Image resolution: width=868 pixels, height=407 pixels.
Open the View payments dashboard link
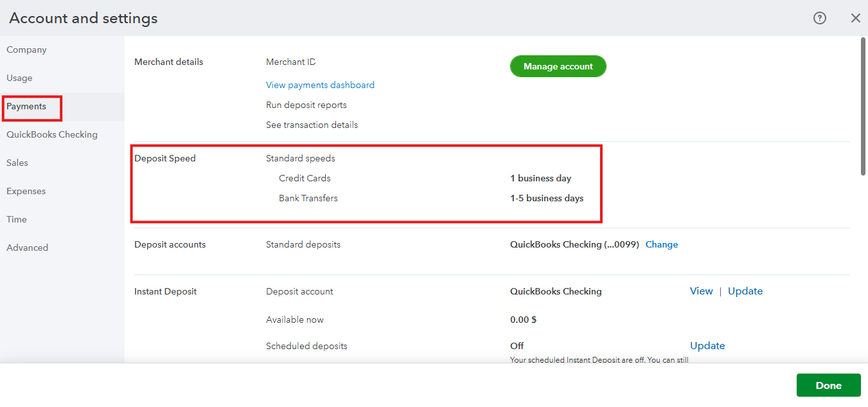tap(320, 85)
